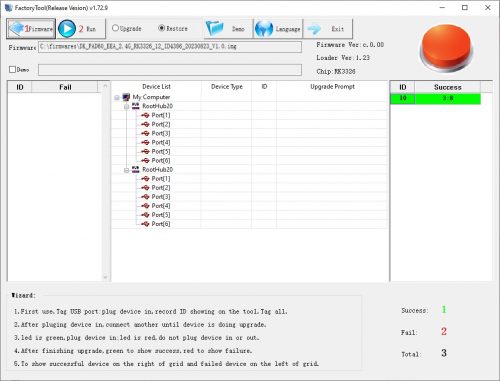500x381 pixels.
Task: Collapse the second RootHub20 node
Action: [x=126, y=170]
